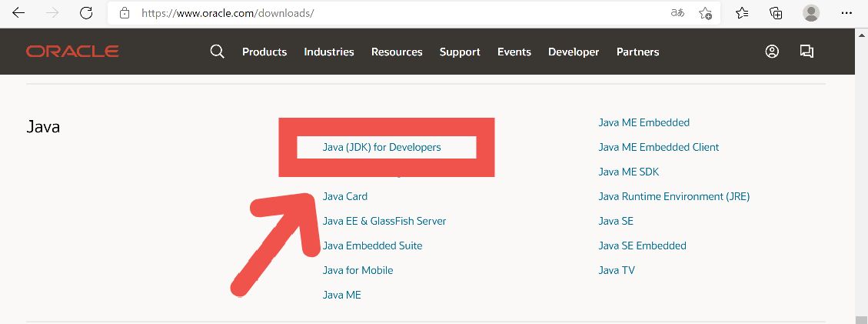
Task: Open the Java EE & GlassFish Server link
Action: (384, 221)
